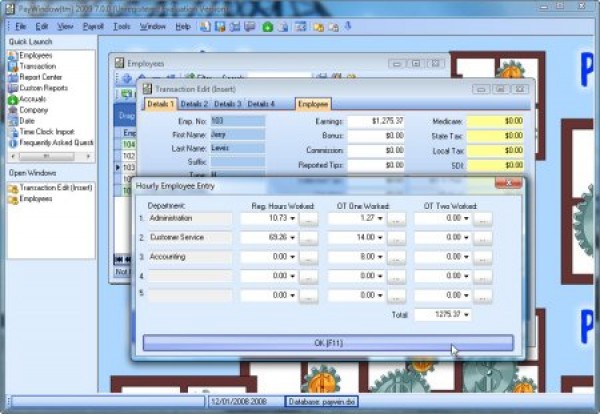Open Time Clock Import in Quick Launch

pyautogui.click(x=42, y=132)
